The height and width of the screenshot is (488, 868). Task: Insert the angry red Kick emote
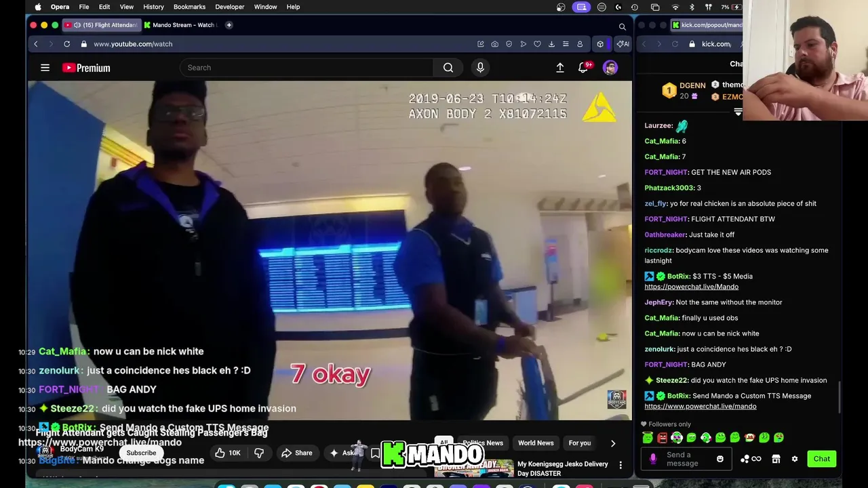point(663,438)
